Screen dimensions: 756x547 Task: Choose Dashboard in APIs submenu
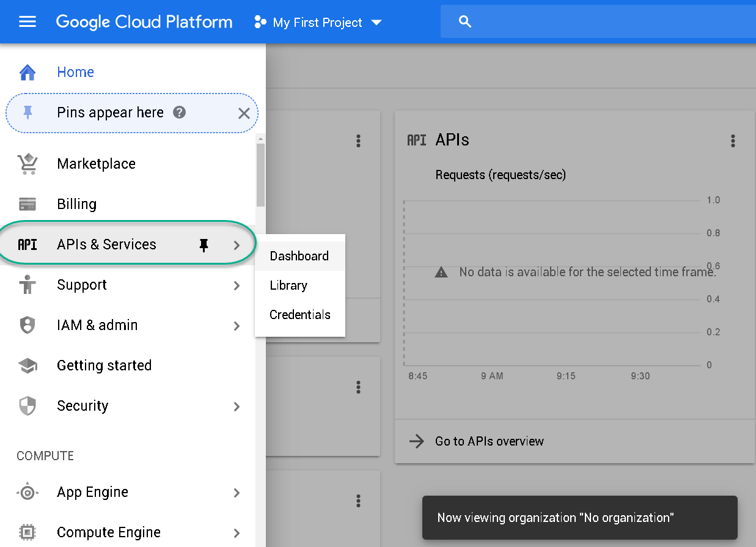[299, 256]
